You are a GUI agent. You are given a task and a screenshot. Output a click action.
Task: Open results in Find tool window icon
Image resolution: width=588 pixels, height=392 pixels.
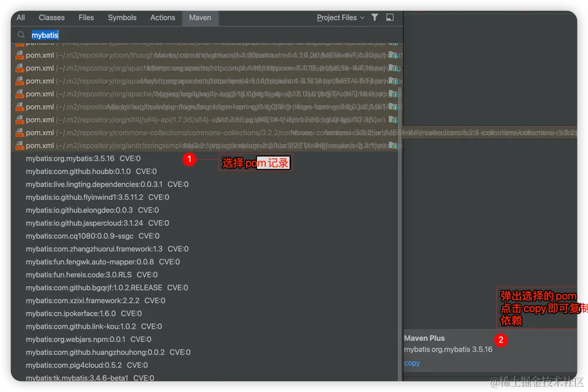point(390,17)
